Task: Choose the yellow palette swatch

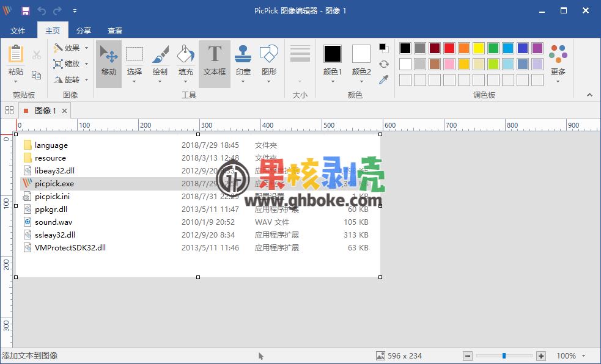Action: [478, 48]
